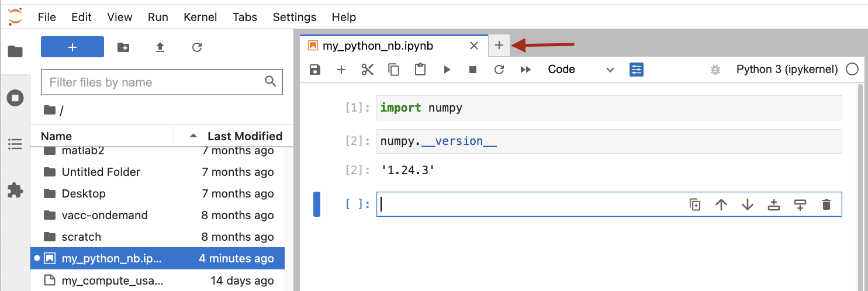Open the Kernel menu
The width and height of the screenshot is (868, 291).
coord(200,17)
